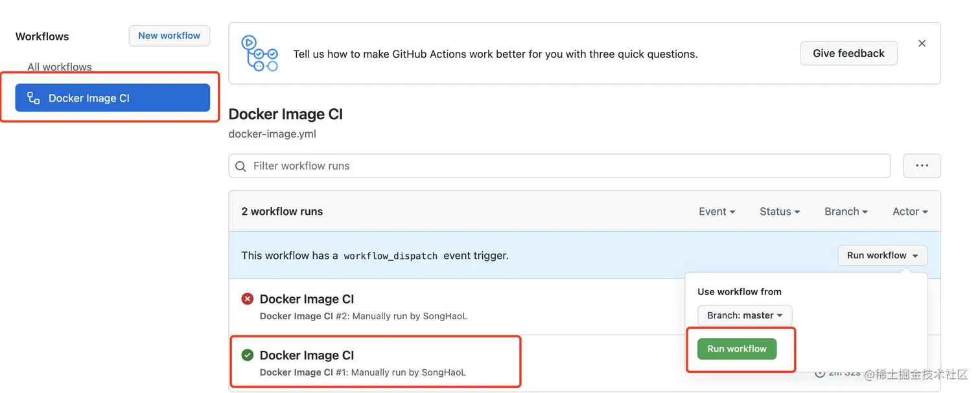Open the three-dots options menu
980x393 pixels.
(x=922, y=166)
